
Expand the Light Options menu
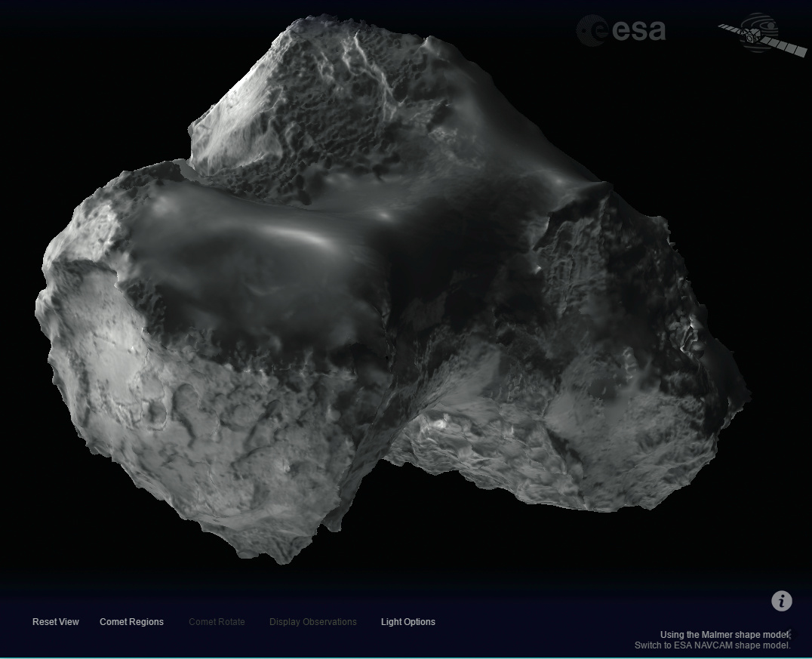[408, 622]
